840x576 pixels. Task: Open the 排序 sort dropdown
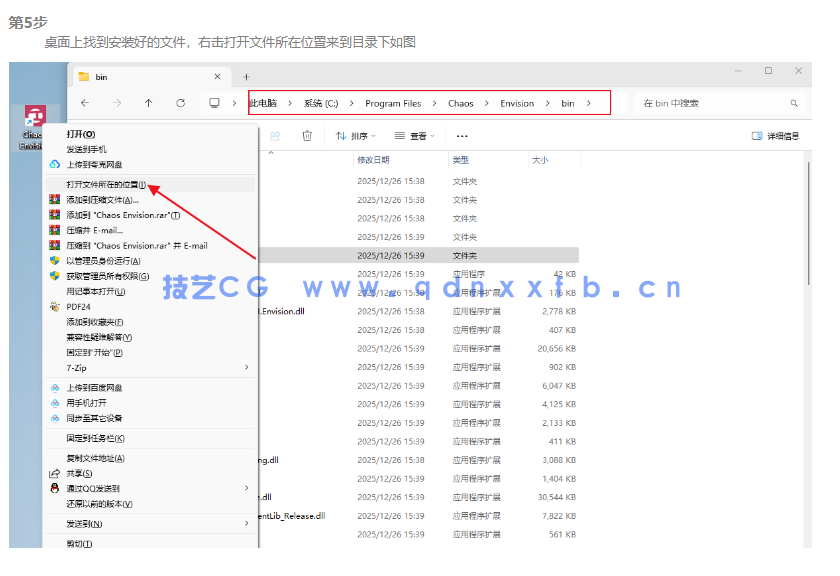356,135
